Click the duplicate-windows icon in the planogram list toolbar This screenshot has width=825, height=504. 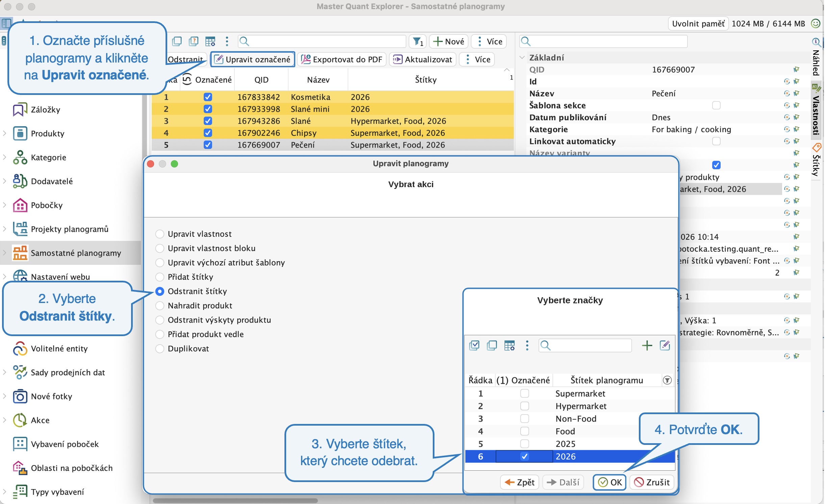tap(177, 42)
